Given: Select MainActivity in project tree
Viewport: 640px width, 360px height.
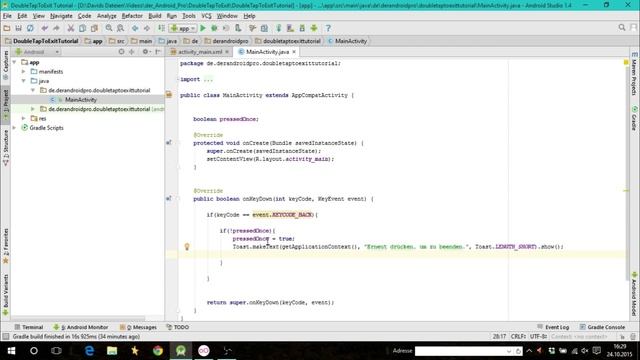Looking at the screenshot, I should point(81,100).
